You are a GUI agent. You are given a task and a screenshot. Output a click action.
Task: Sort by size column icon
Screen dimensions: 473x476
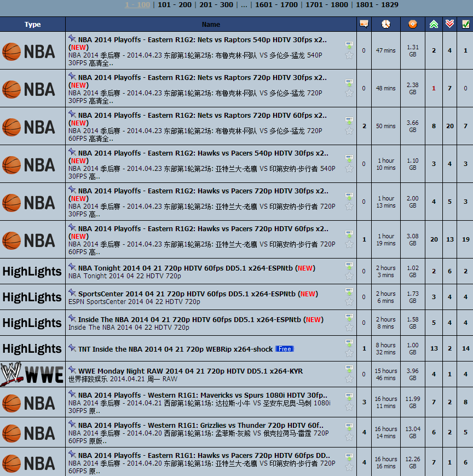[x=413, y=24]
